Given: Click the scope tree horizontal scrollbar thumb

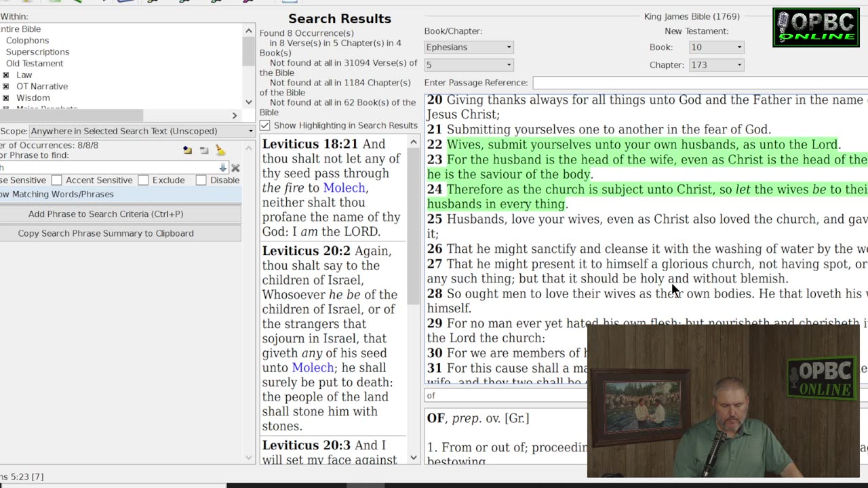Looking at the screenshot, I should click(x=71, y=116).
